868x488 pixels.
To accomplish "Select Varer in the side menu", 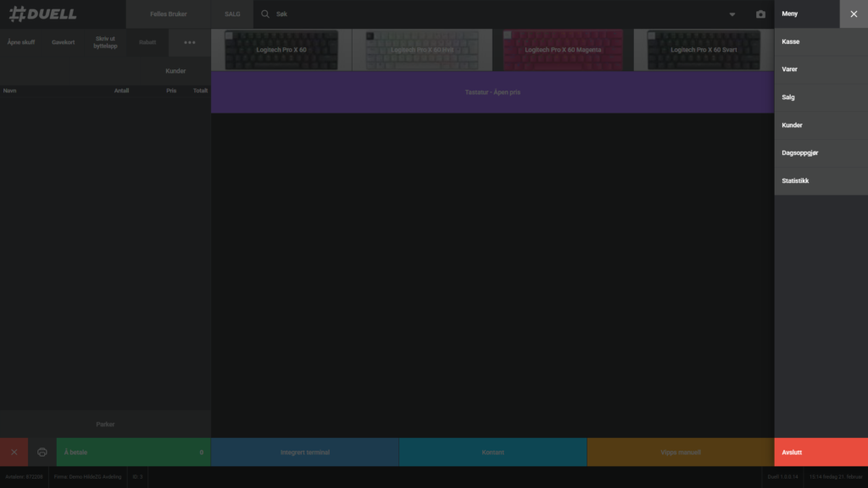I will (x=821, y=69).
